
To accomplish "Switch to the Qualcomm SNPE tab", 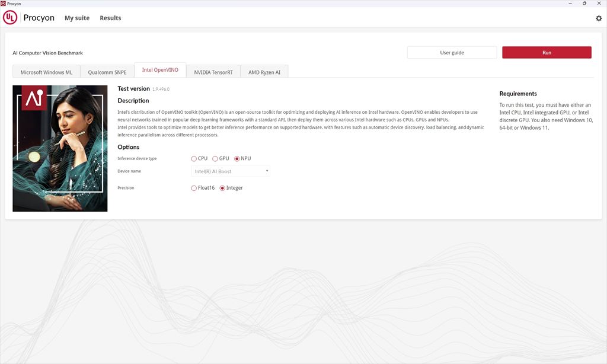I will [x=107, y=72].
